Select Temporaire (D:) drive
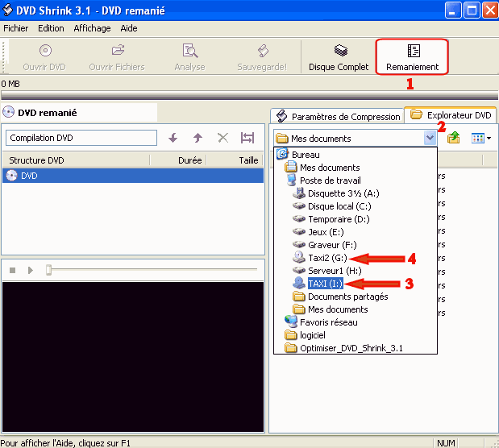 pyautogui.click(x=339, y=219)
